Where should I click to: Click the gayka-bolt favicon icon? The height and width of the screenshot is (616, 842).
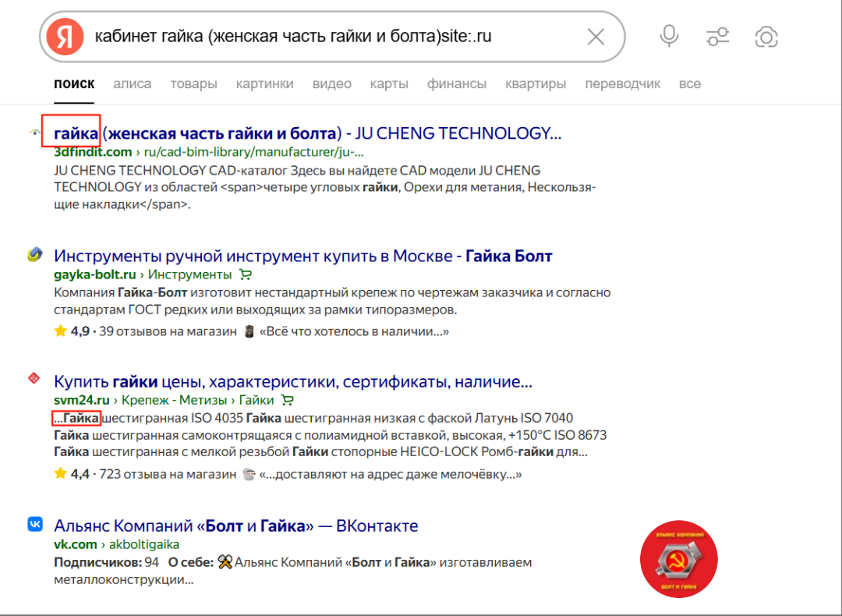[35, 254]
